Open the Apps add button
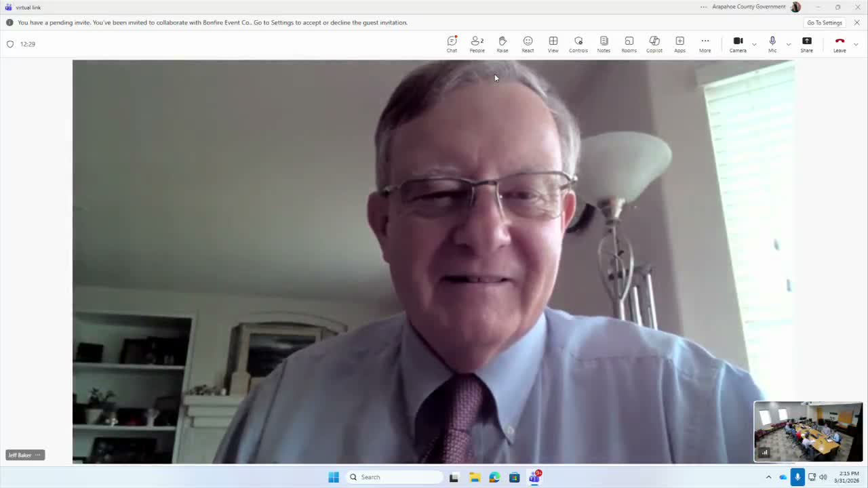This screenshot has width=868, height=488. [x=679, y=44]
